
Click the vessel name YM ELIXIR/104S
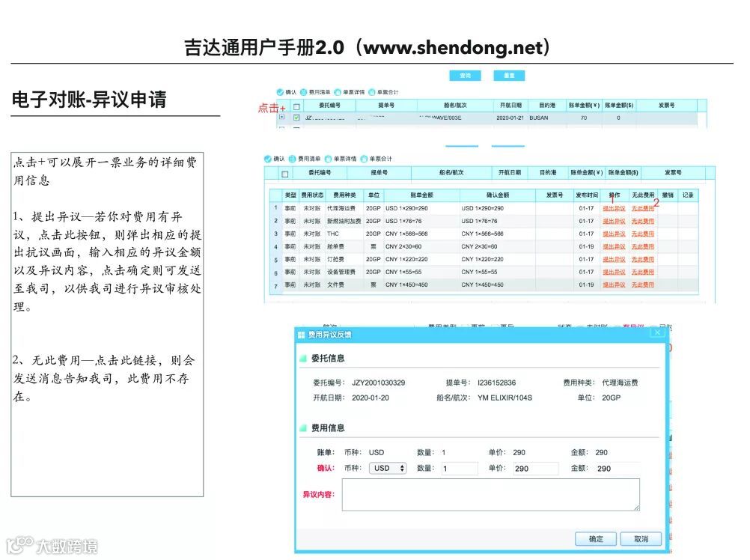point(504,398)
